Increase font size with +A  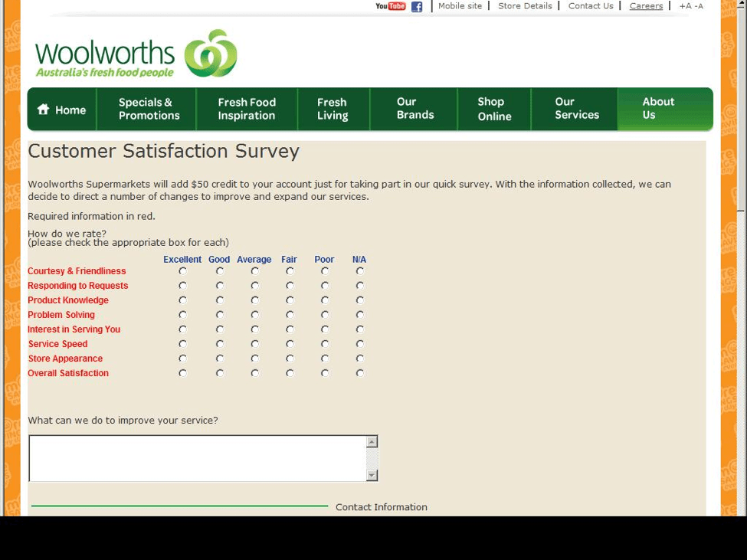(x=685, y=6)
